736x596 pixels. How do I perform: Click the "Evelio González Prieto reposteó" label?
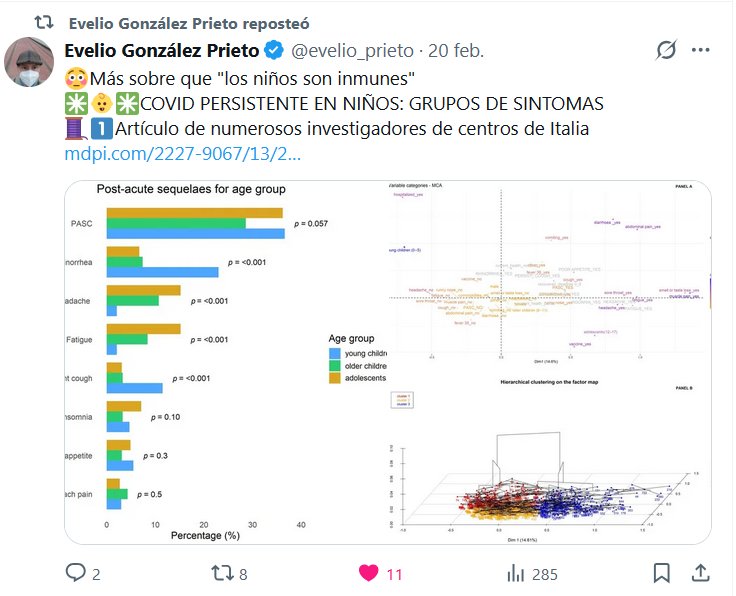coord(190,22)
